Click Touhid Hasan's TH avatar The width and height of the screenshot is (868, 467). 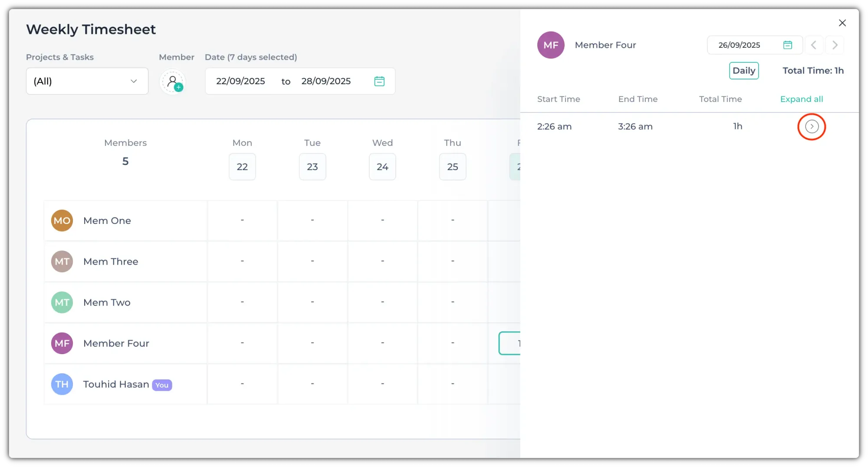coord(62,384)
